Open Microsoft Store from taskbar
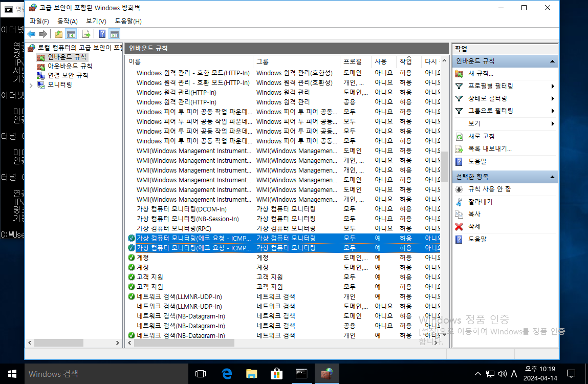Screen dimensions: 588x384 pos(276,374)
